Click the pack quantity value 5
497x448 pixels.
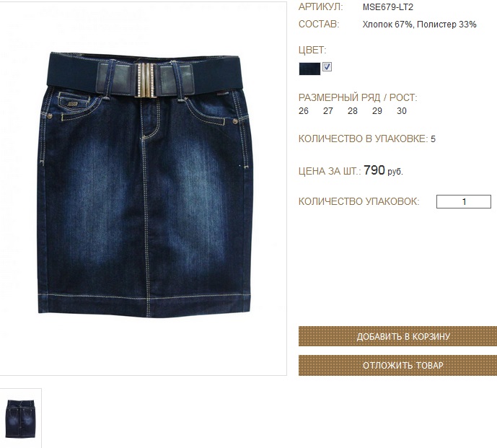[x=433, y=139]
